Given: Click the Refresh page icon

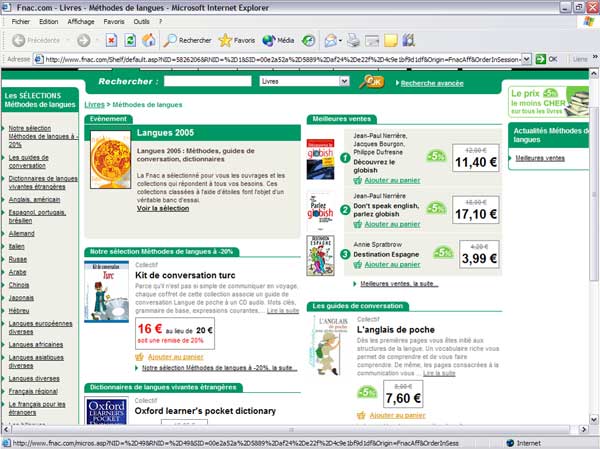Looking at the screenshot, I should 130,40.
